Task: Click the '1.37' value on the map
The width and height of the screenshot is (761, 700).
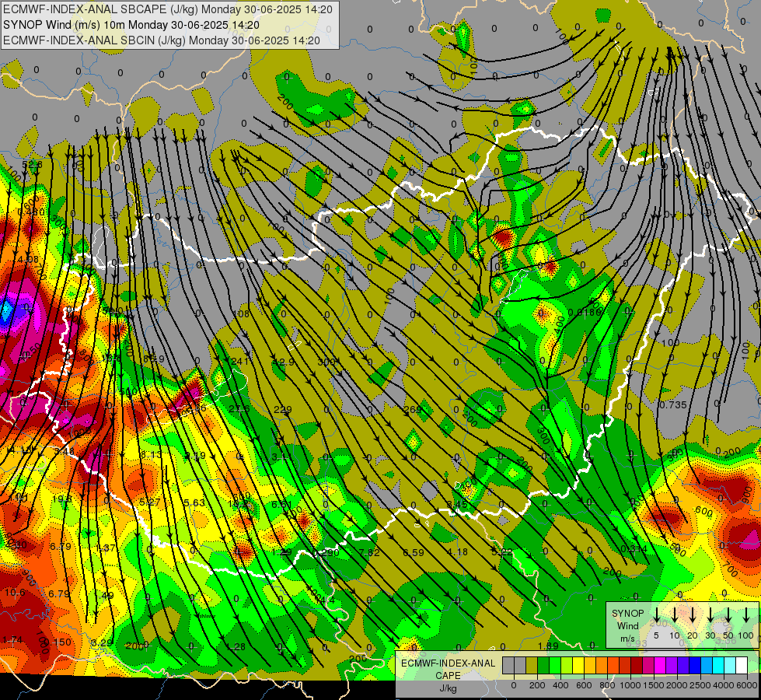Action: [105, 548]
